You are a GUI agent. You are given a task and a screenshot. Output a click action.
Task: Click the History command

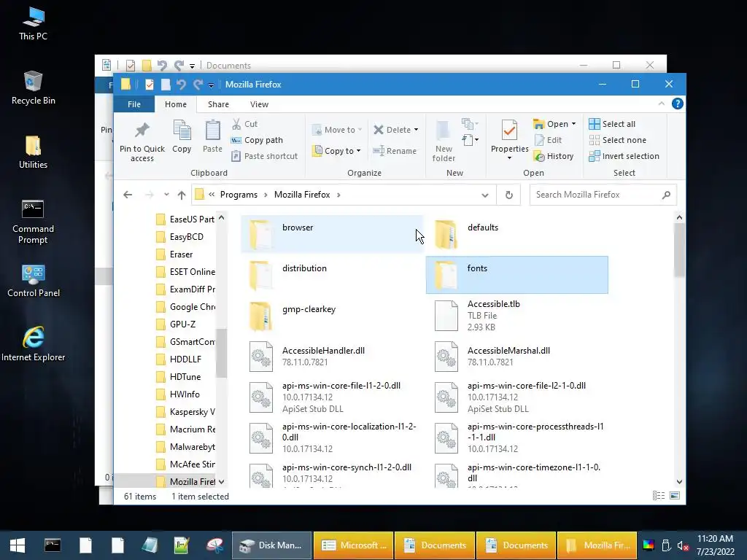click(x=554, y=156)
